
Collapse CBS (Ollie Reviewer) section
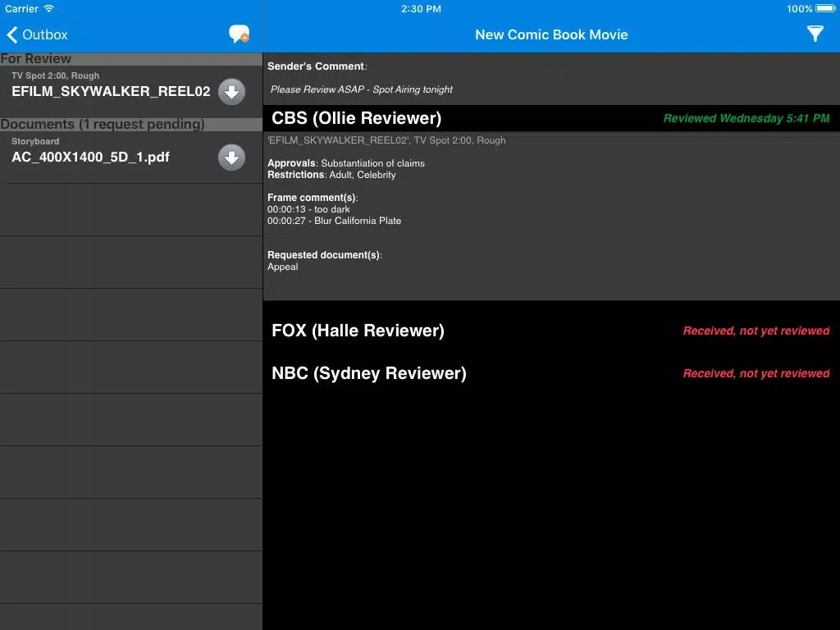[x=551, y=118]
